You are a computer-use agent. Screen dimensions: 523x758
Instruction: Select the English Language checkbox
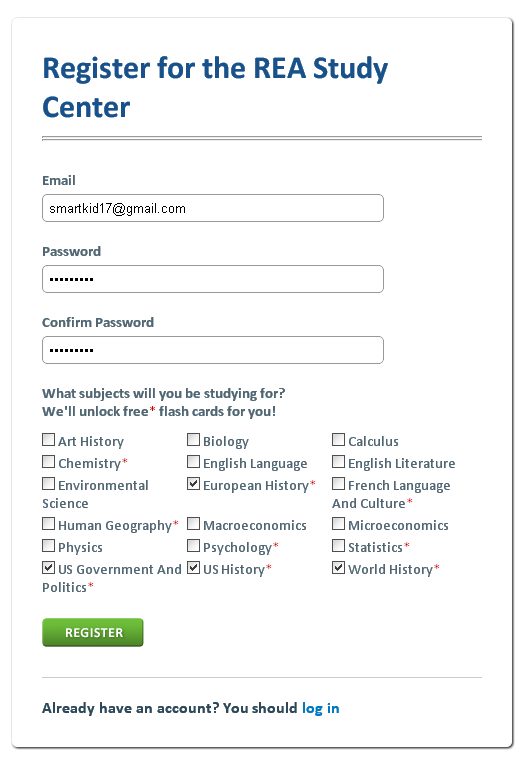(x=193, y=462)
